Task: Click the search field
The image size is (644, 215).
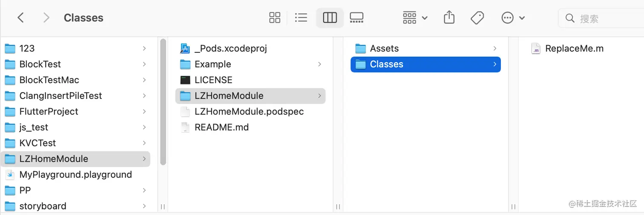Action: click(601, 18)
